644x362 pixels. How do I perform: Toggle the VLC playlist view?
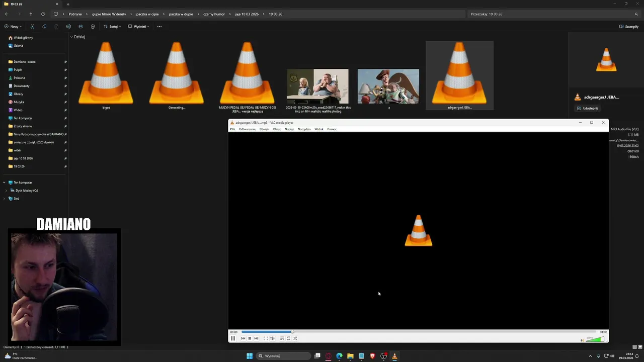coord(282,338)
